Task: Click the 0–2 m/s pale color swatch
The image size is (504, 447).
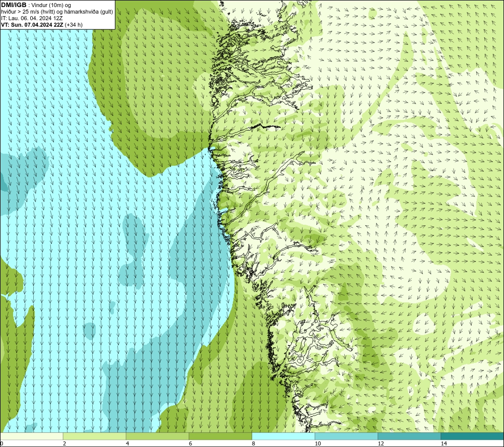Action: (31, 436)
